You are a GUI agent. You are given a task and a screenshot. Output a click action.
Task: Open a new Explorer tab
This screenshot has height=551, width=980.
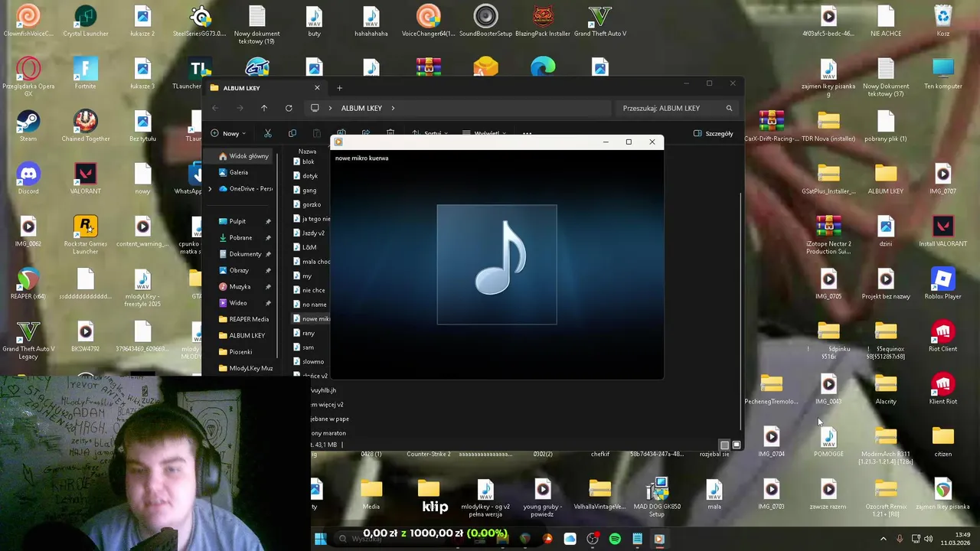click(x=339, y=88)
